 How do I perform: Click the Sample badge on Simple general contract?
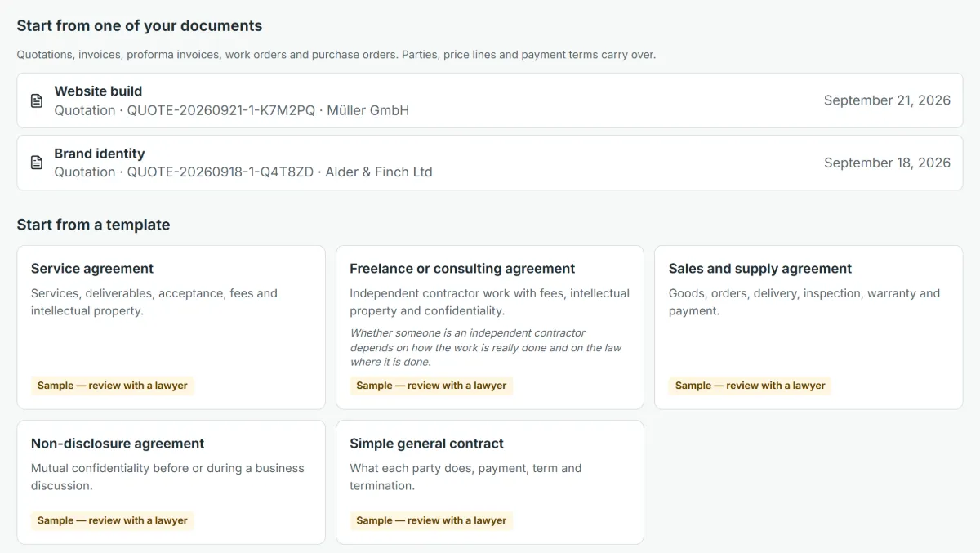pyautogui.click(x=431, y=520)
